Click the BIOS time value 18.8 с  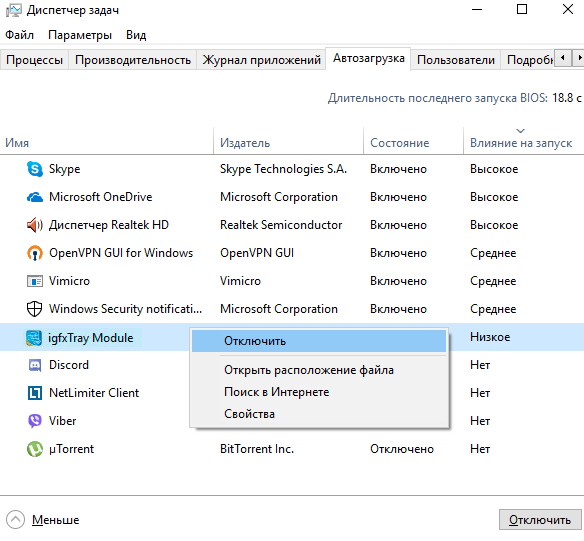tap(566, 98)
